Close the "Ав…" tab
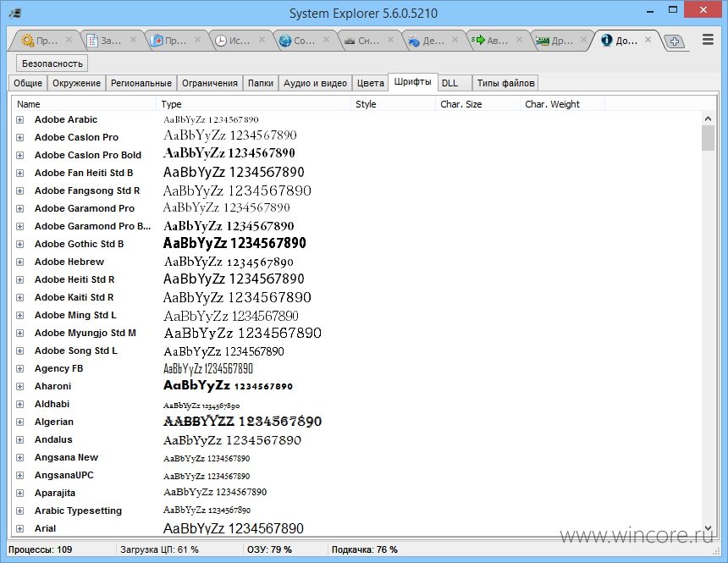 point(520,40)
